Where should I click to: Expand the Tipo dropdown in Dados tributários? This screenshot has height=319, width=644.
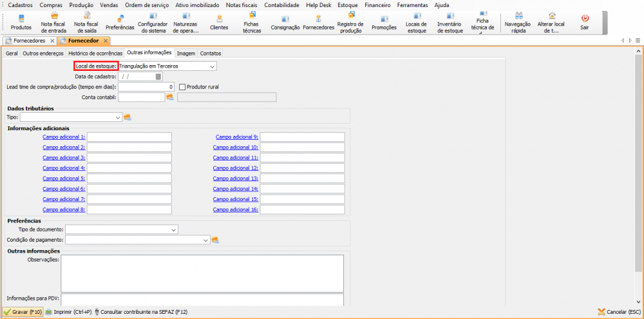coord(118,117)
